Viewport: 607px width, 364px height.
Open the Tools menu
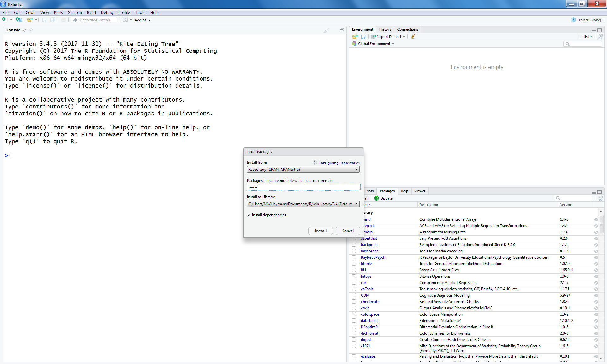[x=140, y=13]
